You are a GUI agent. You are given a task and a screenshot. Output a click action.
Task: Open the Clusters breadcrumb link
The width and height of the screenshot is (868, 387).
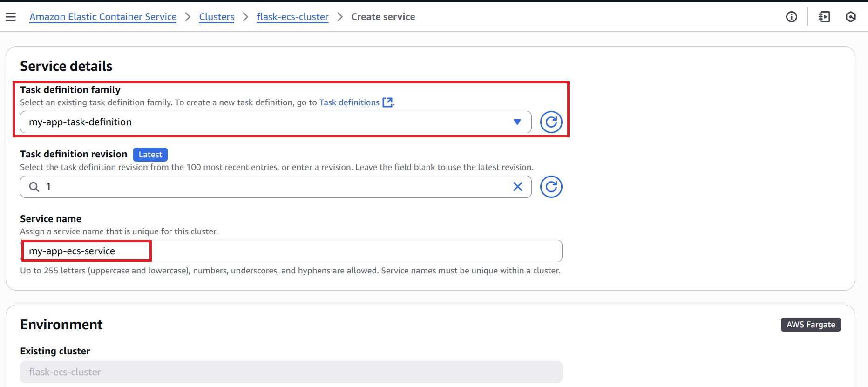coord(217,17)
